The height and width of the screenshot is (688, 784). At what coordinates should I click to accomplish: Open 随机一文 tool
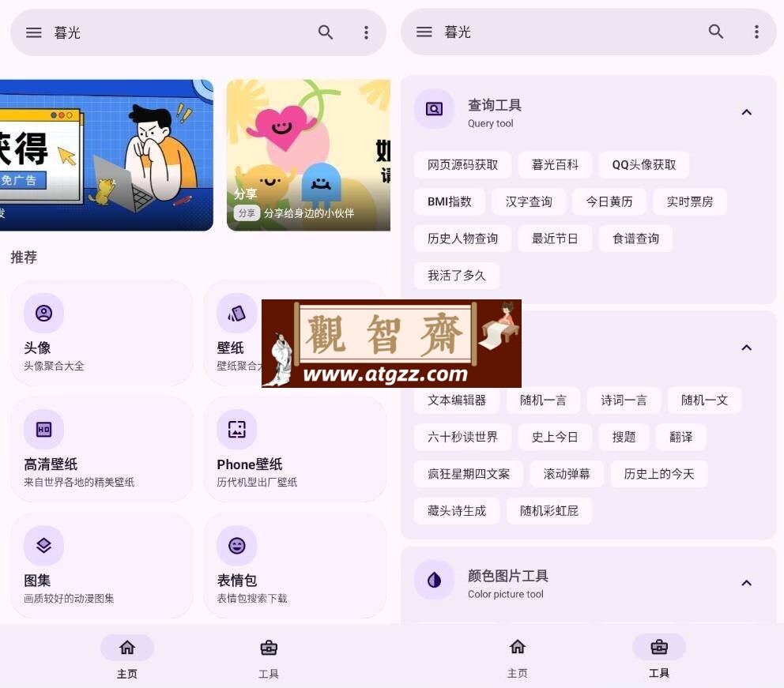tap(704, 400)
